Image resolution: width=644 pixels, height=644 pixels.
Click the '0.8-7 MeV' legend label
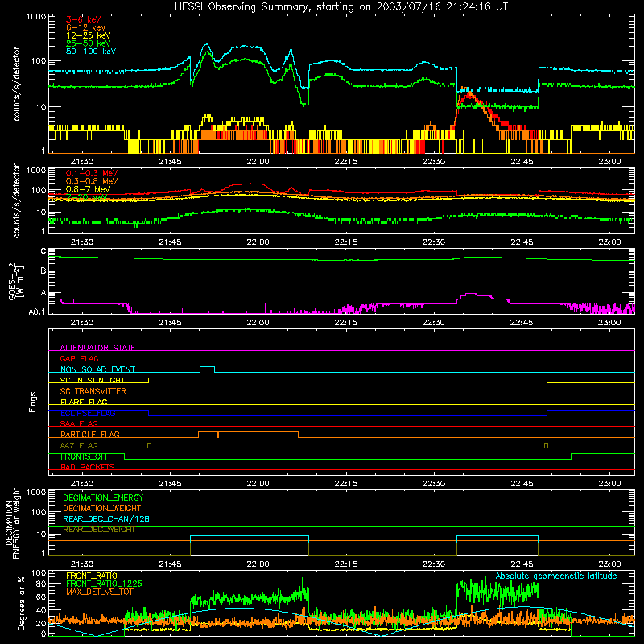88,189
